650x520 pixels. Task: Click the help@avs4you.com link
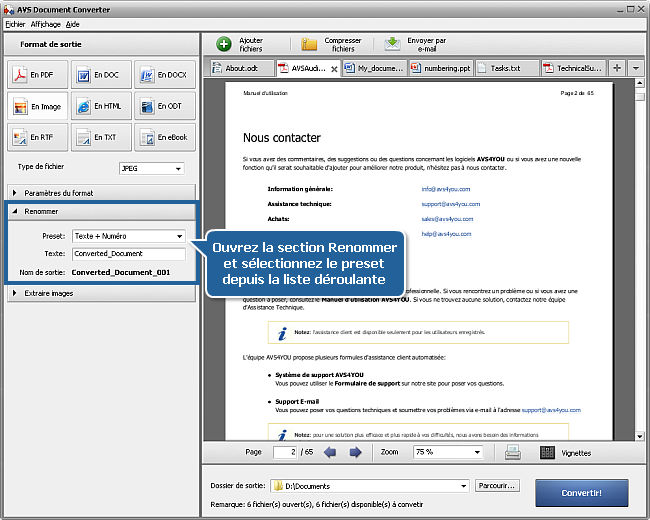pyautogui.click(x=446, y=234)
